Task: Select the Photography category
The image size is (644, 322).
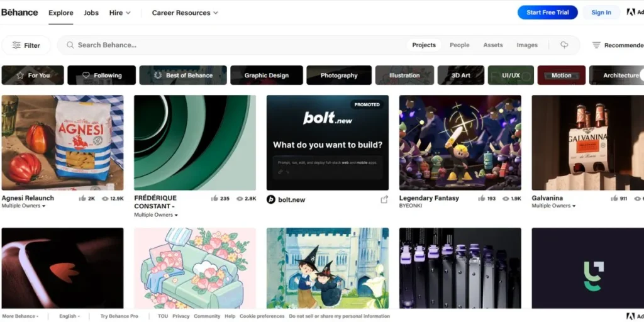Action: (x=339, y=75)
